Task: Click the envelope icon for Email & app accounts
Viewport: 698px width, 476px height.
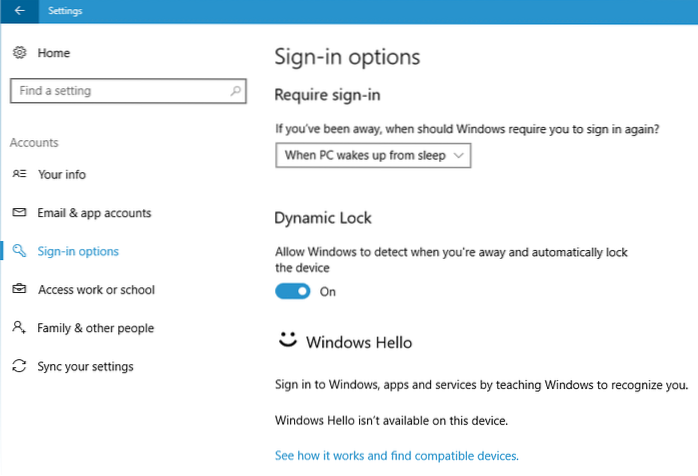Action: [19, 213]
